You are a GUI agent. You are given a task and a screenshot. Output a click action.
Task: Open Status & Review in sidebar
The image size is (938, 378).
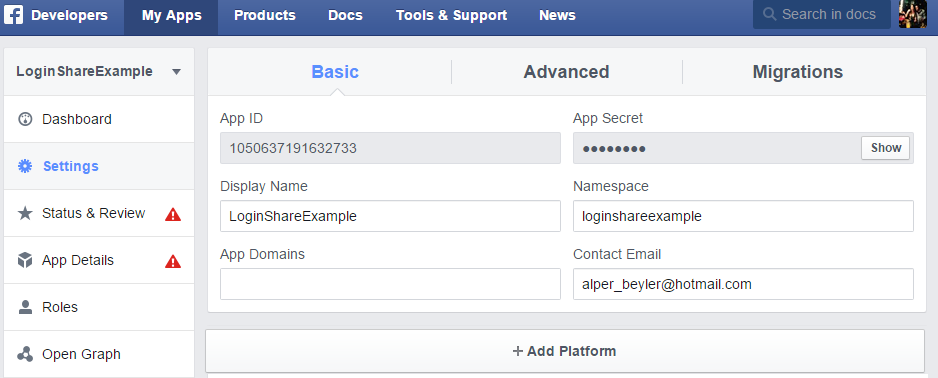click(x=99, y=214)
